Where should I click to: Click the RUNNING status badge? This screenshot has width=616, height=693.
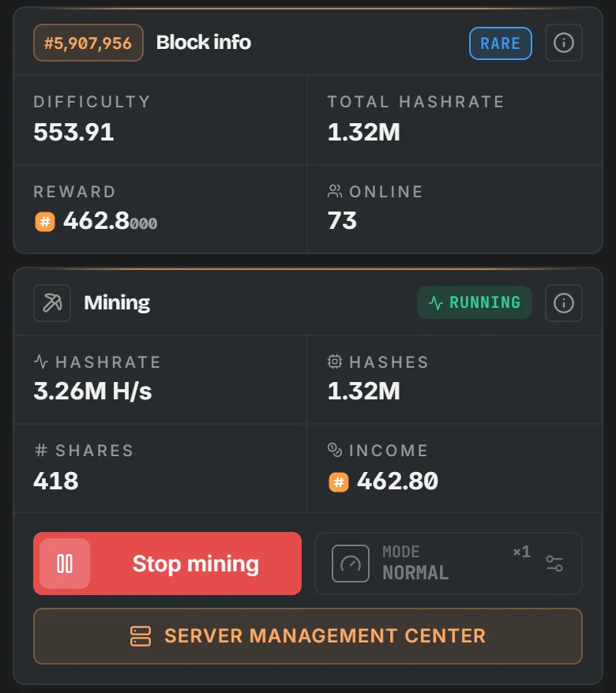point(475,303)
